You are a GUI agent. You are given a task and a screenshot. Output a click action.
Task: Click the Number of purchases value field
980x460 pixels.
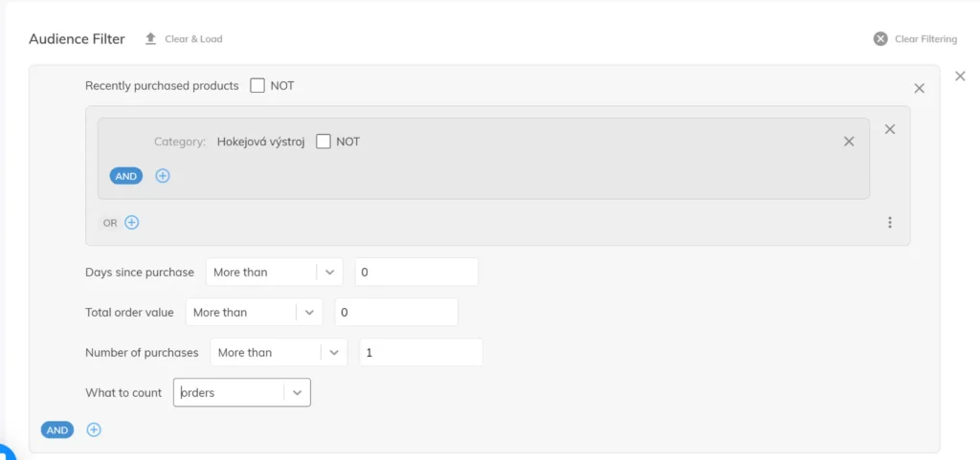click(x=421, y=353)
